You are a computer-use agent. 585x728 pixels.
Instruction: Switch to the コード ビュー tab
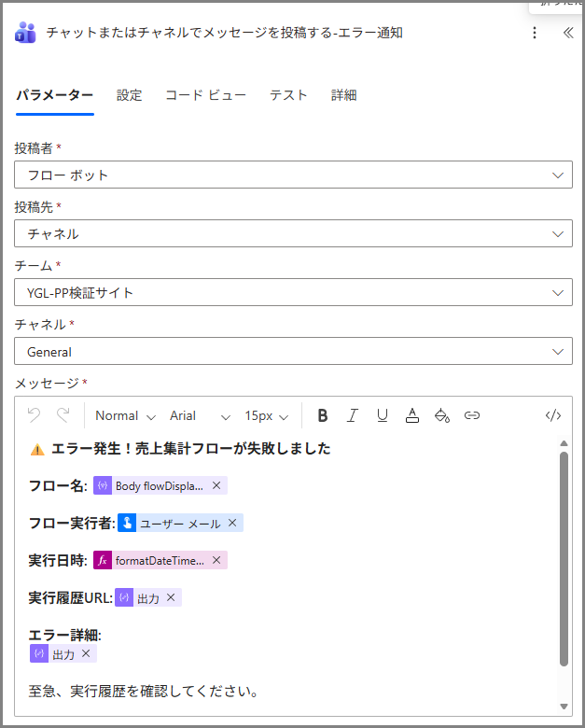(x=205, y=95)
